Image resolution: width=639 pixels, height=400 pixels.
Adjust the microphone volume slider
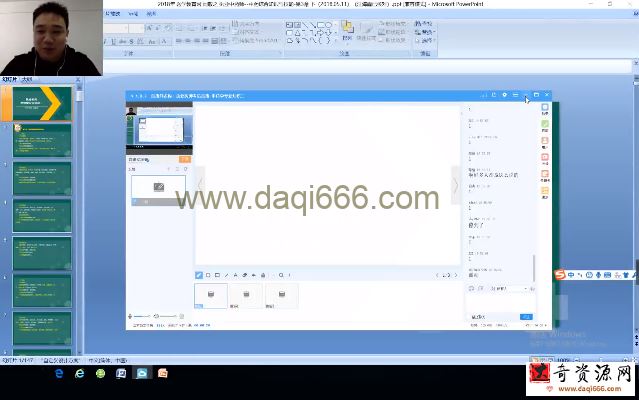pos(143,316)
